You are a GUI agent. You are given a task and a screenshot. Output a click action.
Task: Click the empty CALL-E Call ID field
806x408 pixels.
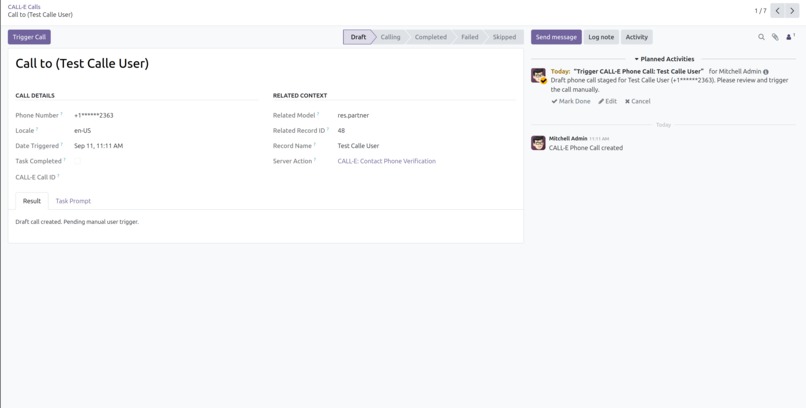click(164, 177)
